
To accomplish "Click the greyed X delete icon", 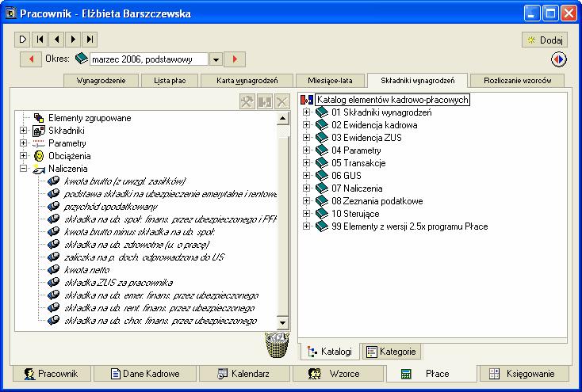I will click(282, 101).
